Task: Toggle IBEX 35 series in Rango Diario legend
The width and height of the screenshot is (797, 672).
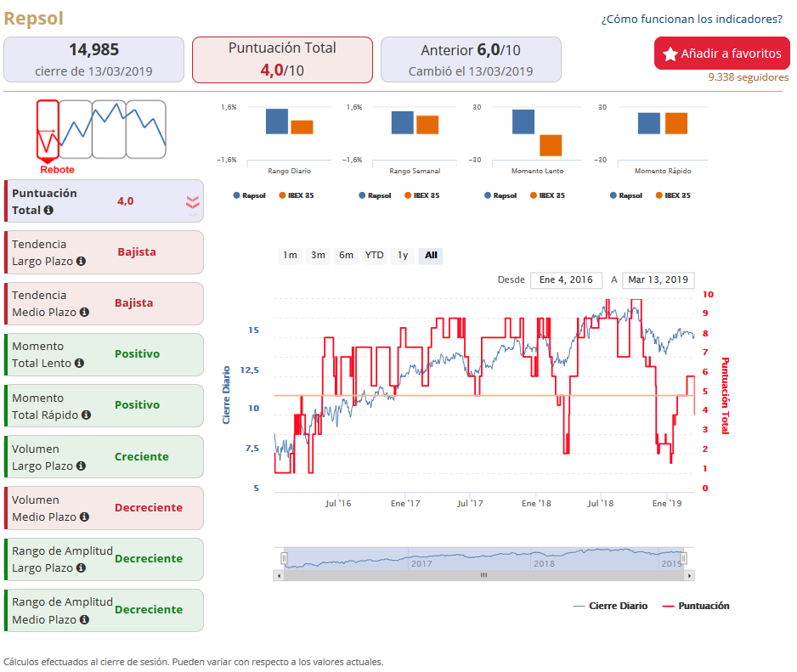Action: (297, 195)
